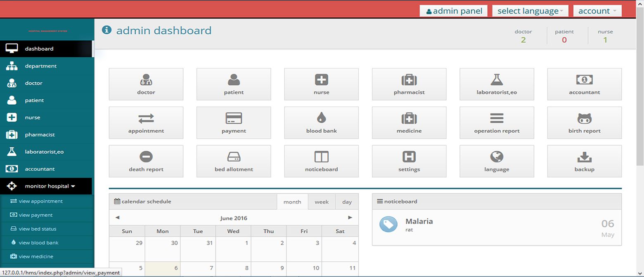
Task: Click the admin panel button
Action: tap(454, 11)
